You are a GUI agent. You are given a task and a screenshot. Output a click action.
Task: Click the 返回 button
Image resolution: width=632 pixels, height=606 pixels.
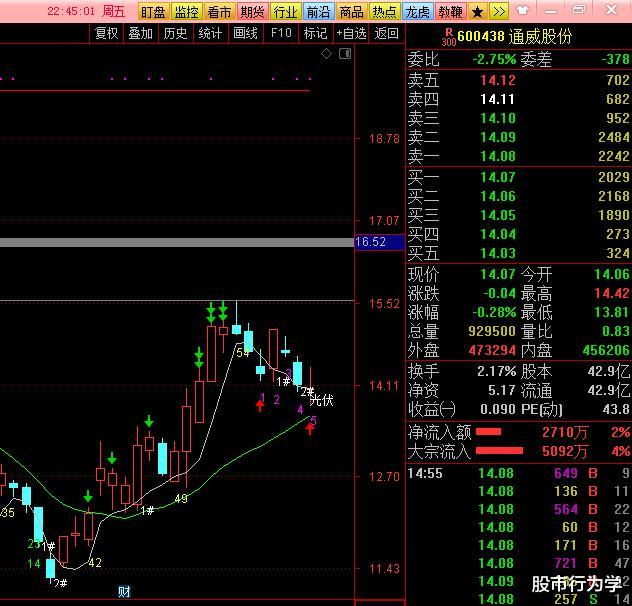(x=386, y=33)
